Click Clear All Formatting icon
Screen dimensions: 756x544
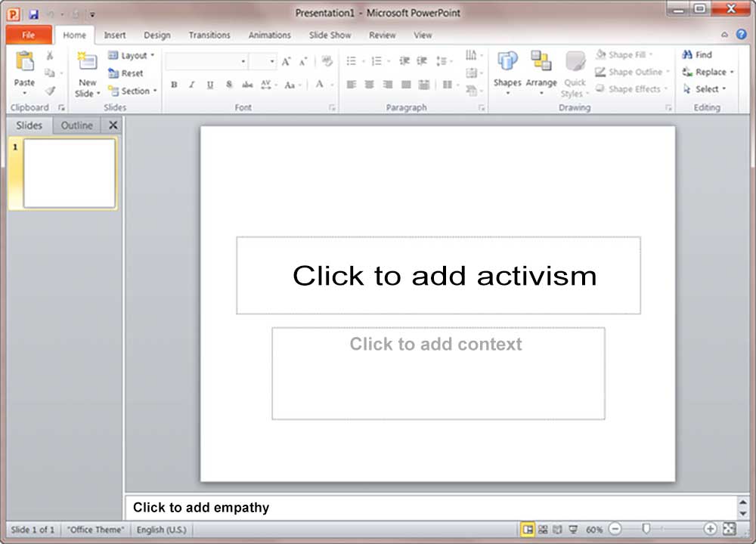[327, 61]
